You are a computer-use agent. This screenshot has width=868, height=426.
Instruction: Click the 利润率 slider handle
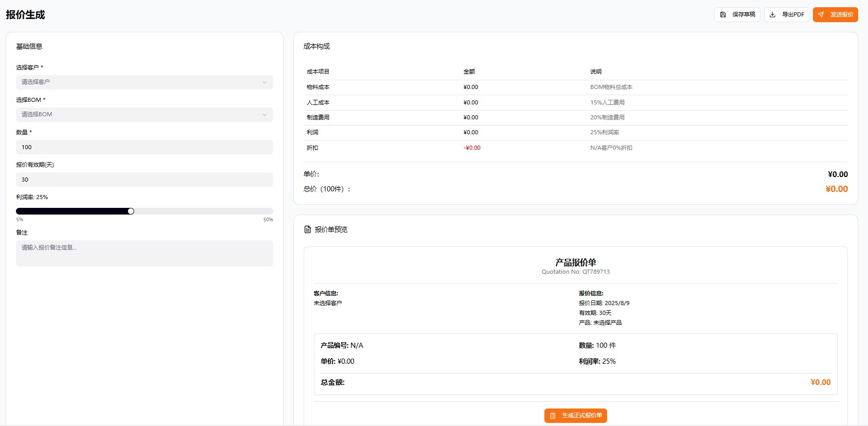(131, 211)
